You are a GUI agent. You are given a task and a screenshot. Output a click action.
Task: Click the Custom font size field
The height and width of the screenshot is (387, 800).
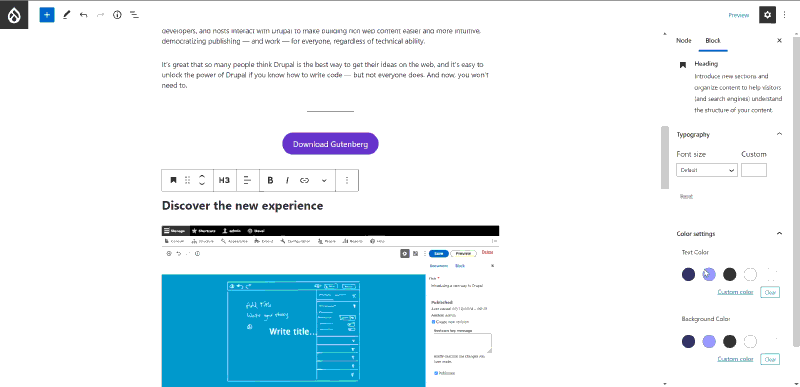[x=754, y=170]
